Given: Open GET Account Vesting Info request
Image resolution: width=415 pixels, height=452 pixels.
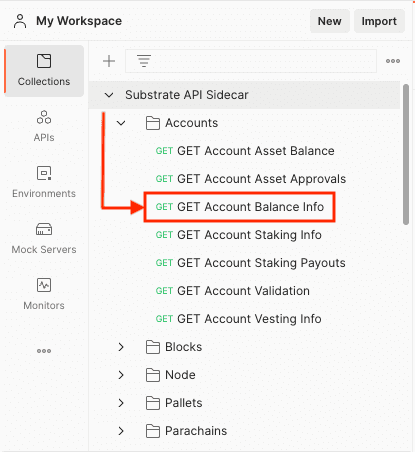Looking at the screenshot, I should [x=239, y=319].
